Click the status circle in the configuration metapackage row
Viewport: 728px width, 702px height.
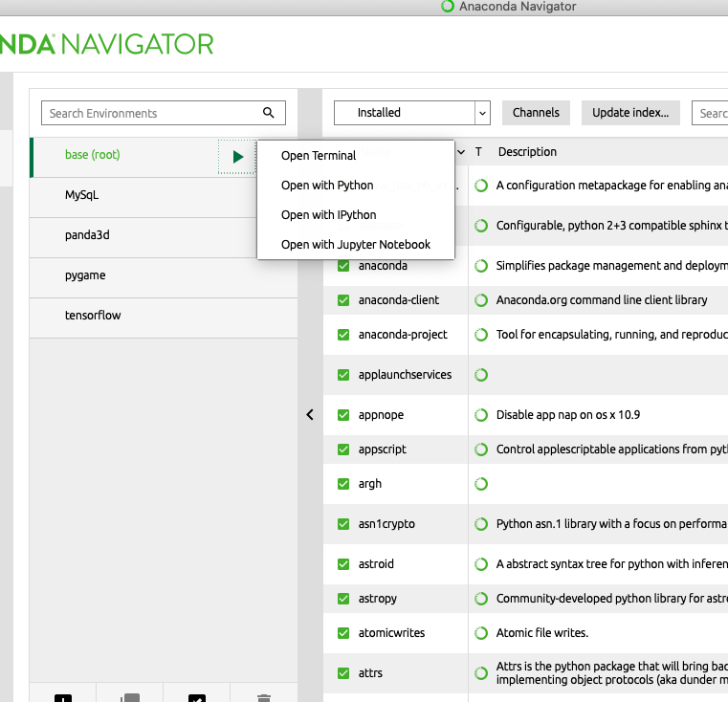click(481, 186)
